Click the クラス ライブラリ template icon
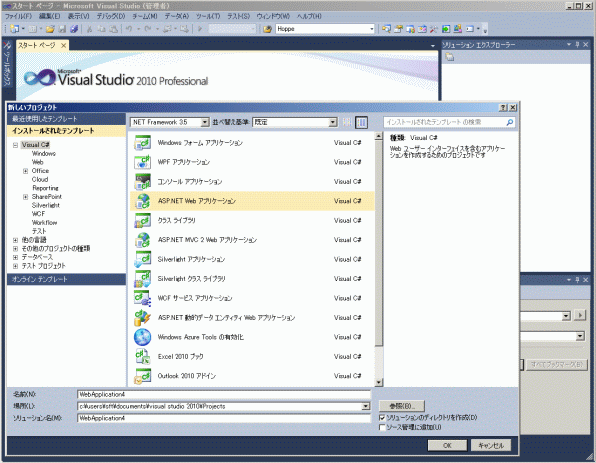596x463 pixels. [143, 220]
